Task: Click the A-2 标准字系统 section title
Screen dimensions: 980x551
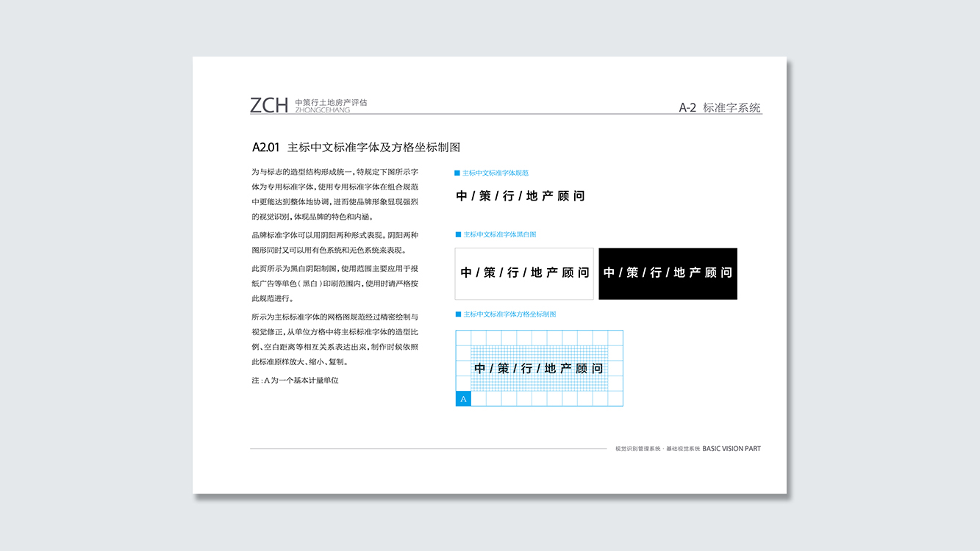Action: (x=720, y=107)
